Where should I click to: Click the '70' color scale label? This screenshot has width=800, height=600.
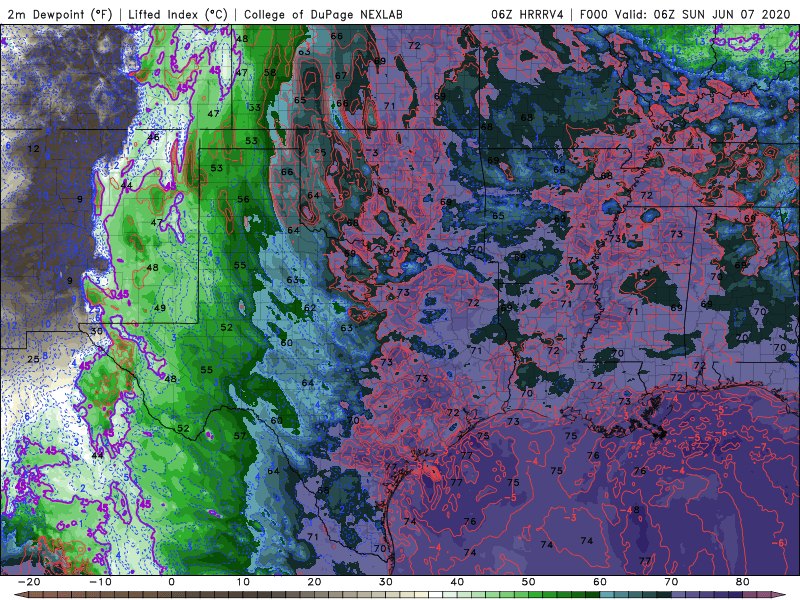point(671,582)
